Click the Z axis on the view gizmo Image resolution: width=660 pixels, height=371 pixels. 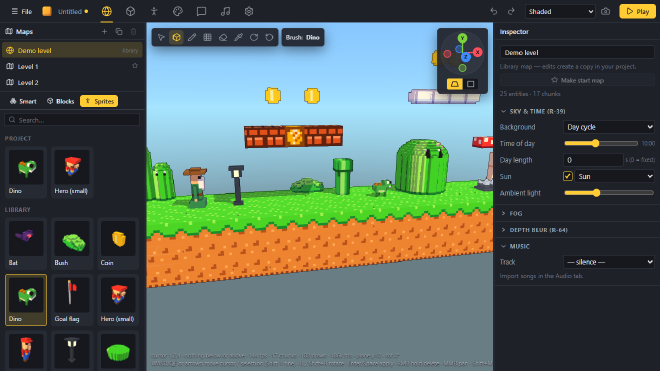tap(466, 57)
